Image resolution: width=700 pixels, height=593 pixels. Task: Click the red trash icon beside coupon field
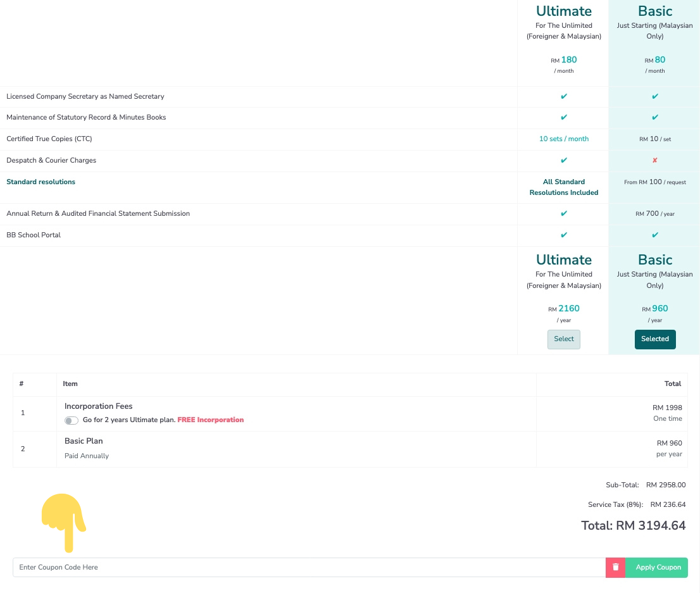(x=615, y=567)
